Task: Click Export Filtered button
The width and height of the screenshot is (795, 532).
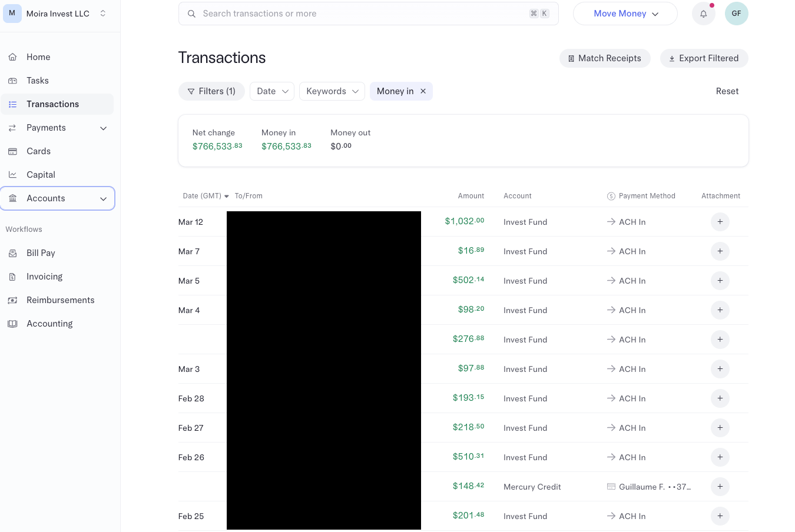Action: point(704,58)
